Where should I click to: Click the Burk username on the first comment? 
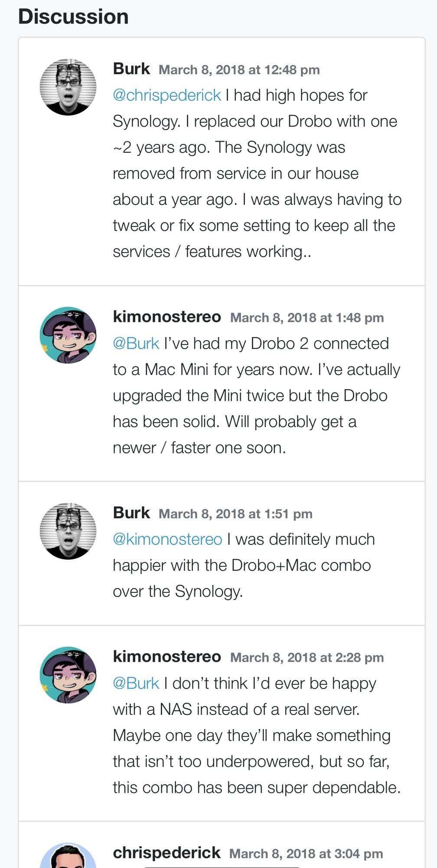(x=130, y=69)
